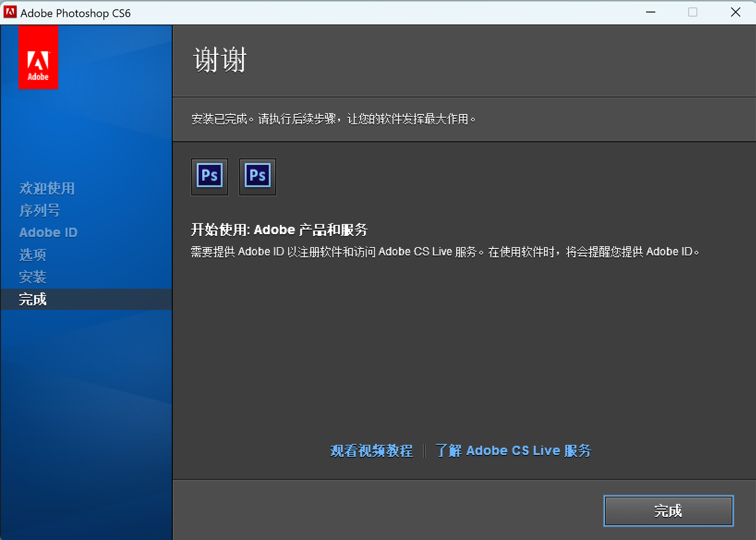756x540 pixels.
Task: Click the Ps icon under 安装已完成 message
Action: pyautogui.click(x=209, y=177)
